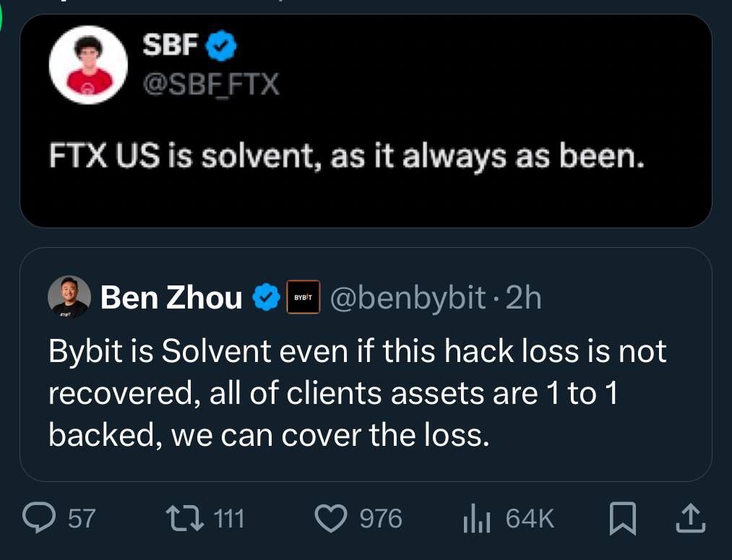Click the @benbybit handle
The width and height of the screenshot is (732, 560).
point(407,297)
